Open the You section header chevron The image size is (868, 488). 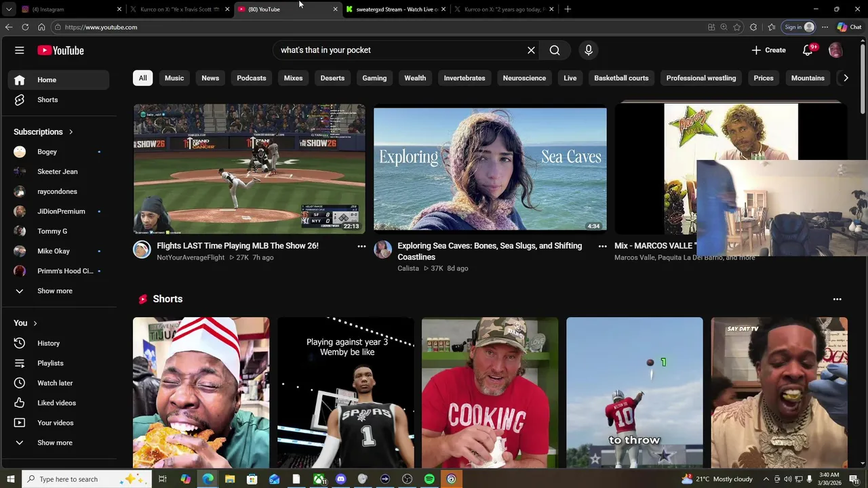(x=35, y=323)
